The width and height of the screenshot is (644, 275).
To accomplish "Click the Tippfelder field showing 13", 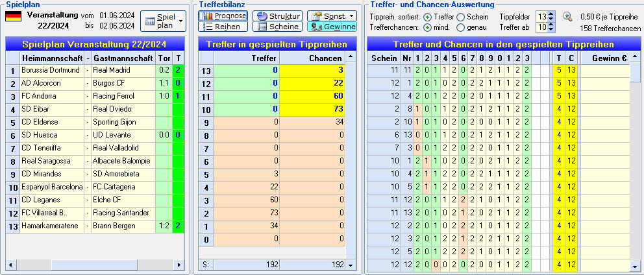I will tap(542, 17).
